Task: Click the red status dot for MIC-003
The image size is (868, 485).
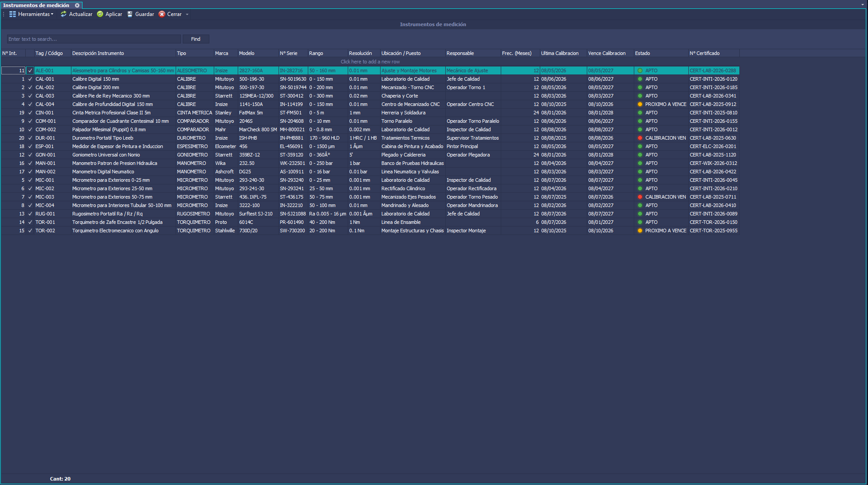Action: (x=640, y=197)
